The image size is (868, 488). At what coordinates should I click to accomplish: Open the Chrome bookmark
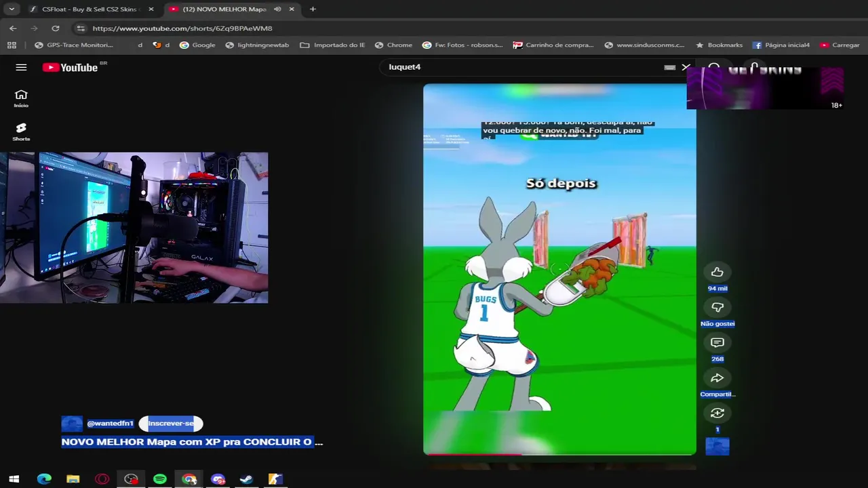point(393,45)
